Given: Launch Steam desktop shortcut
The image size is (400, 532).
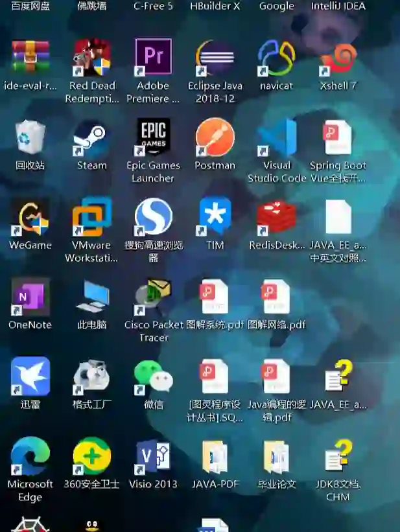Looking at the screenshot, I should click(92, 138).
